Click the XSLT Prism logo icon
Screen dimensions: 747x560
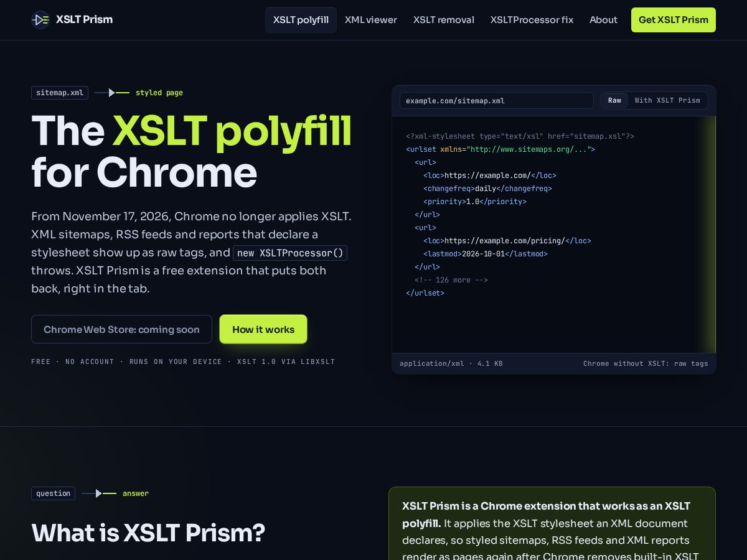point(40,20)
